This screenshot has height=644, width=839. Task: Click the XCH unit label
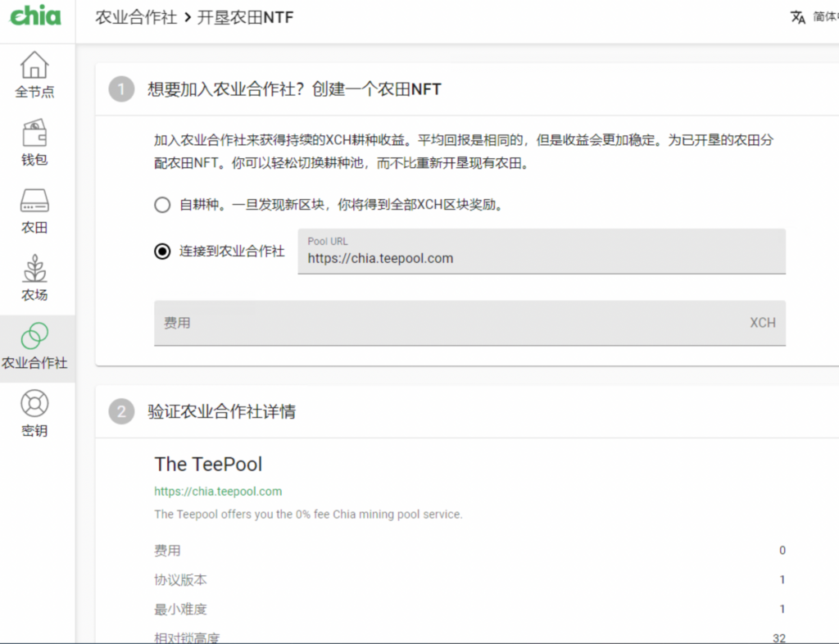[x=763, y=323]
